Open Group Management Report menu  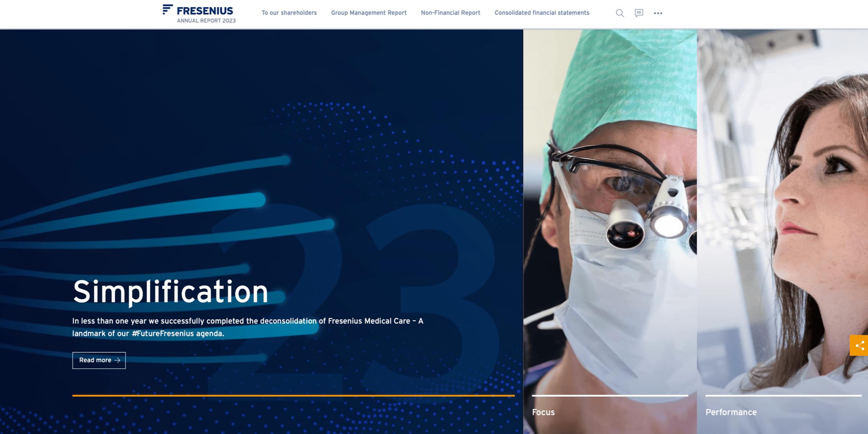pos(369,13)
